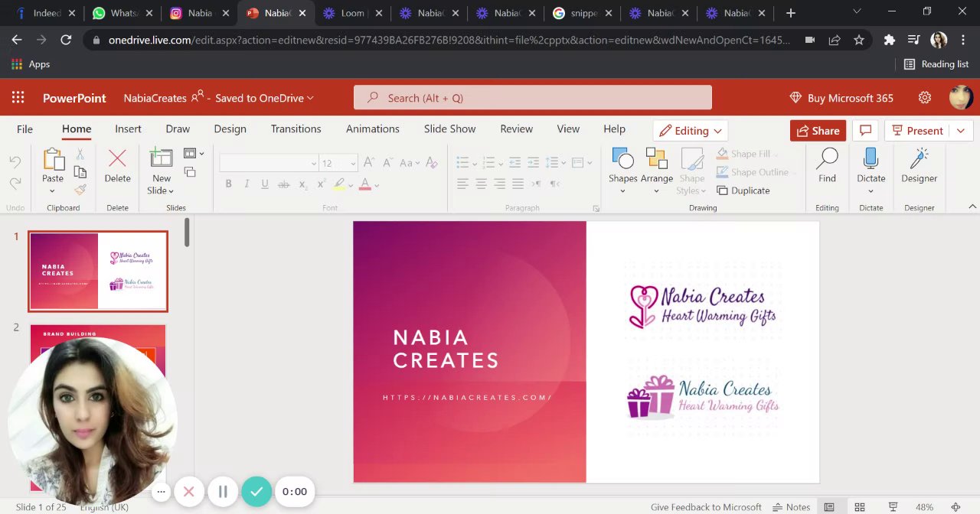Switch to the Design tab
Image resolution: width=980 pixels, height=514 pixels.
point(230,128)
